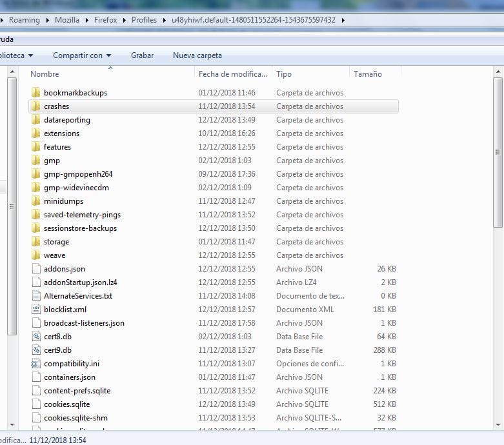This screenshot has width=504, height=445.
Task: Sort by Fecha de modificación column
Action: [x=232, y=74]
